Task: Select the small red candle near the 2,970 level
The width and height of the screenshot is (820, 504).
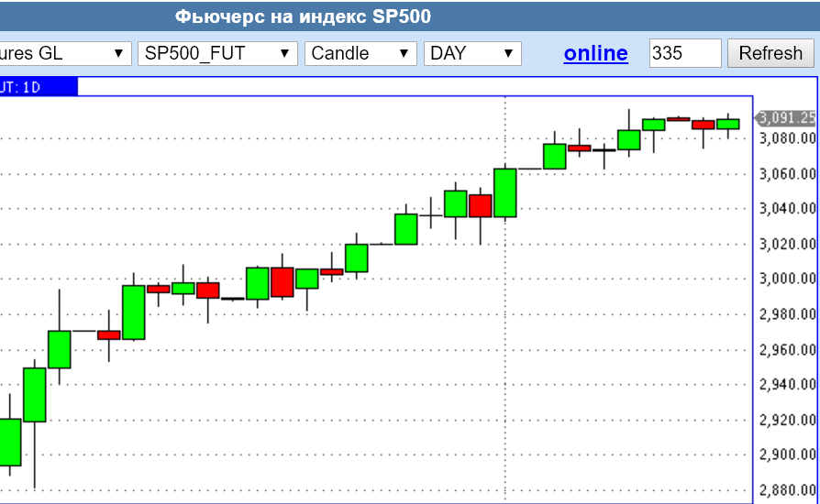Action: (x=109, y=335)
